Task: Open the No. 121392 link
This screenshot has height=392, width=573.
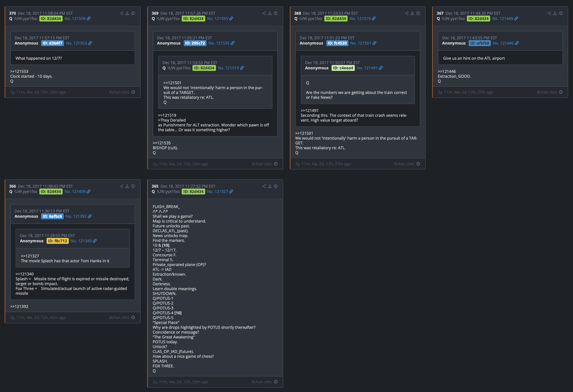Action: click(79, 216)
